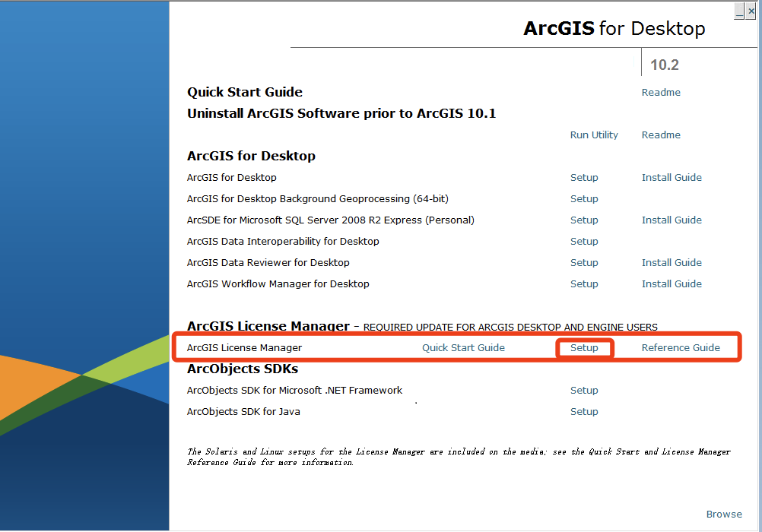
Task: Open Readme link beside Quick Start Guide
Action: [661, 92]
